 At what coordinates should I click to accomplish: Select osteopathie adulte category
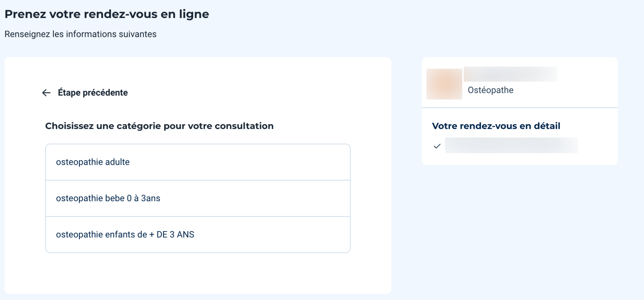pyautogui.click(x=198, y=162)
